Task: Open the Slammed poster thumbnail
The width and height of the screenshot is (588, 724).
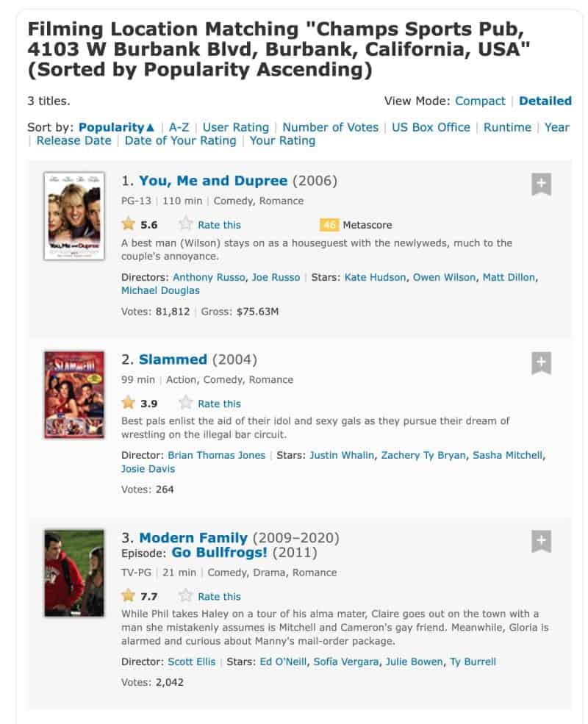Action: 74,395
